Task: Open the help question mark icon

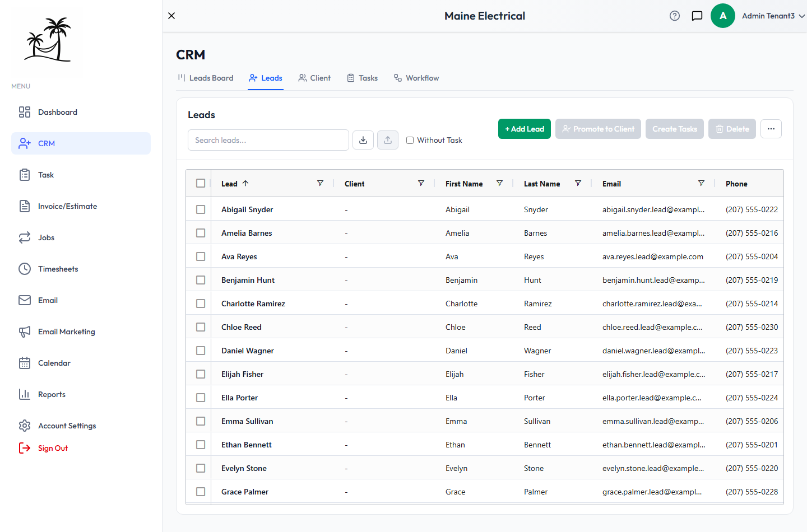Action: (x=675, y=16)
